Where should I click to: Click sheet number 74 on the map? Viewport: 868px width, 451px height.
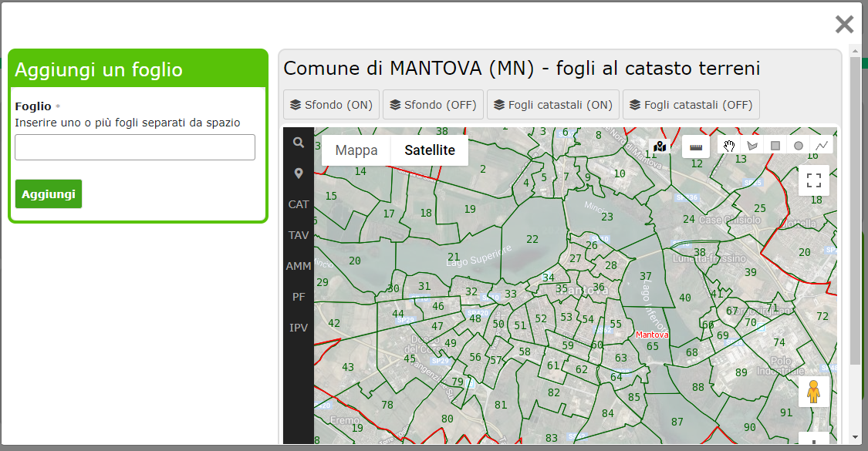(x=779, y=342)
